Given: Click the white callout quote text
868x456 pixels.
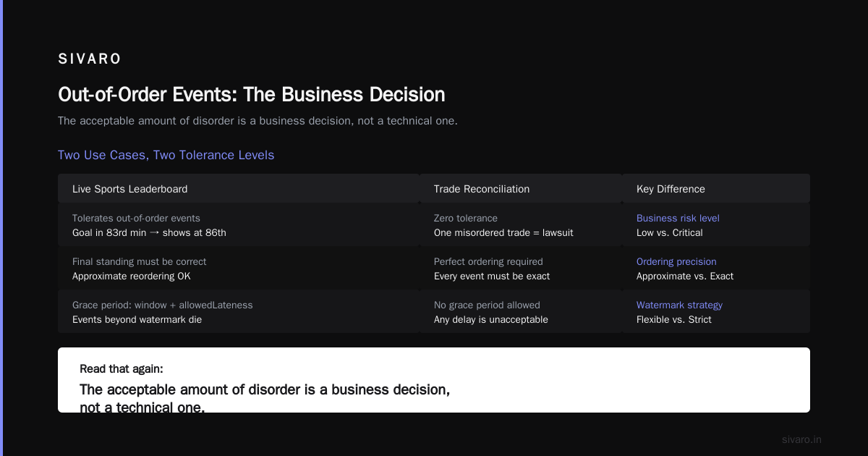Looking at the screenshot, I should [265, 397].
